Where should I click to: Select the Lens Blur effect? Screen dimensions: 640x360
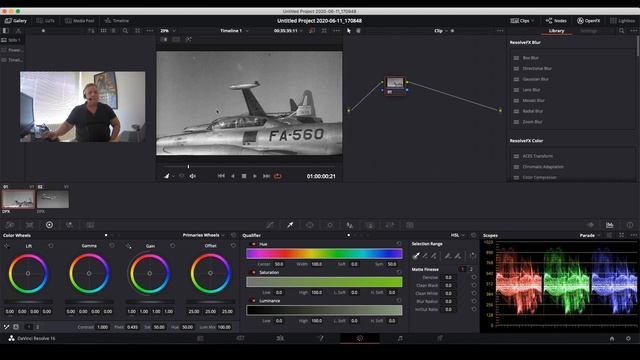(531, 90)
